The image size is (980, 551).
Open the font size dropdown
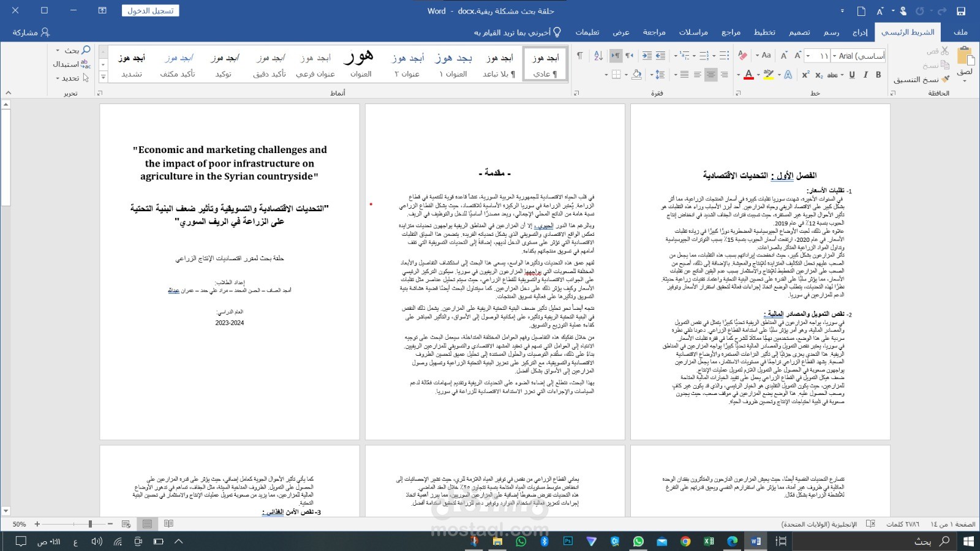[x=808, y=56]
